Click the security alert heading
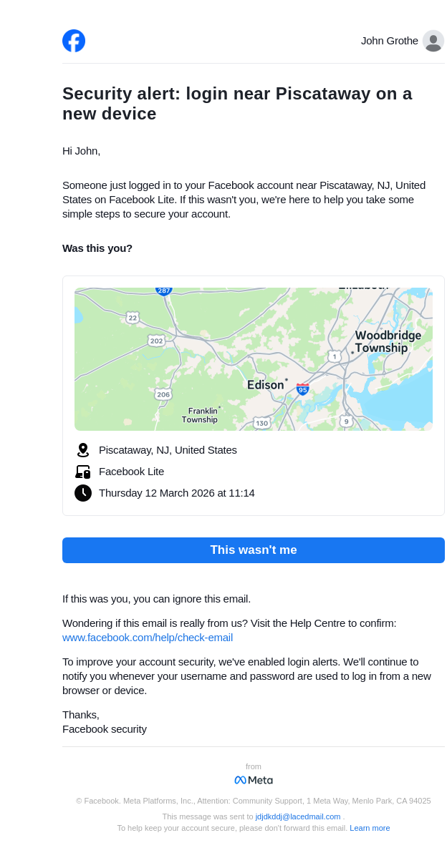Viewport: 447px width, 868px height. pyautogui.click(x=237, y=104)
